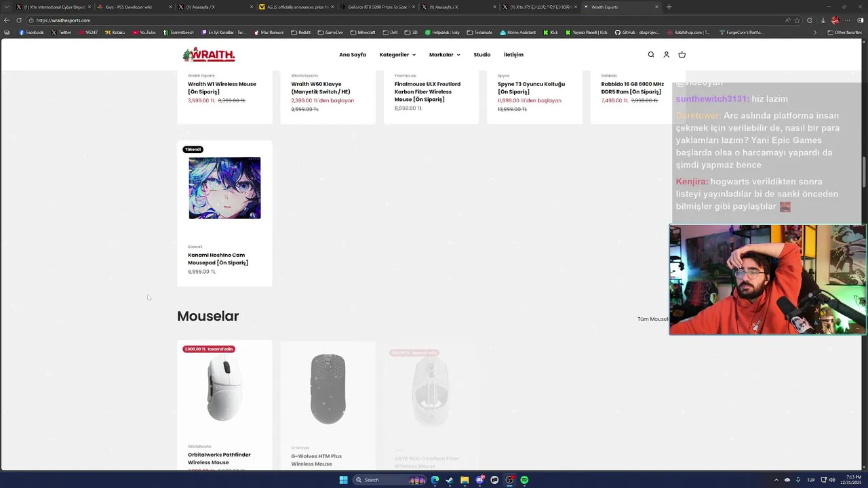Click the Wraith logo in site header
868x488 pixels.
pos(208,54)
